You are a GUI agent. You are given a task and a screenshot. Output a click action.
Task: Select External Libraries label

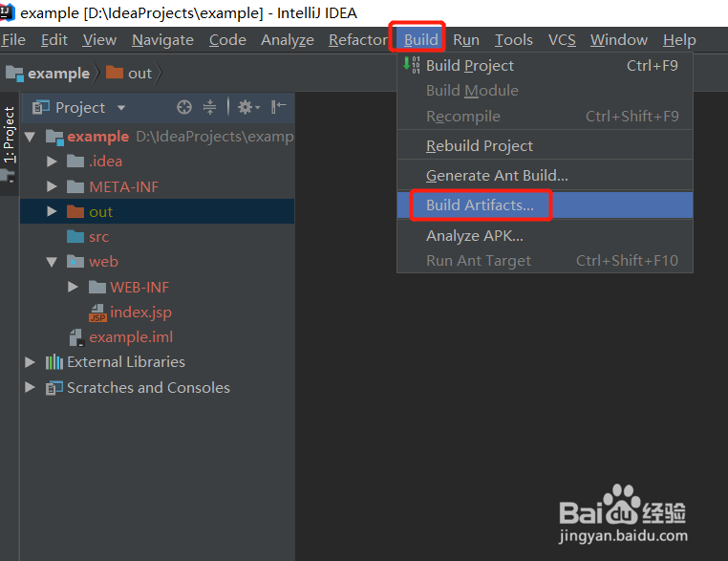[126, 362]
